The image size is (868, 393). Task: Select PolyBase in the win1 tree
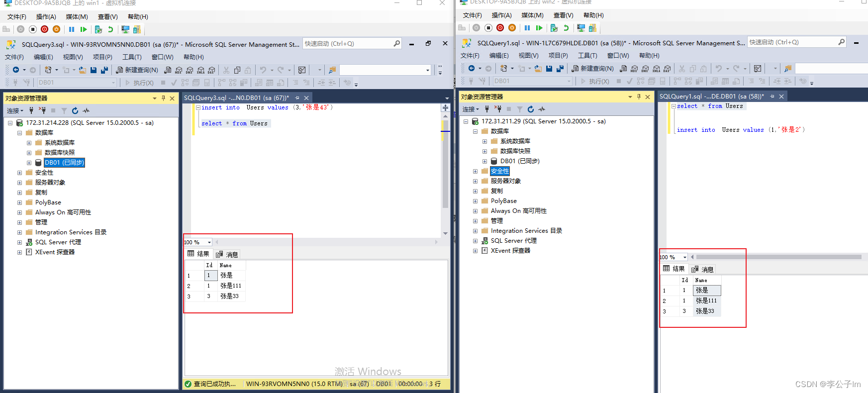coord(48,202)
